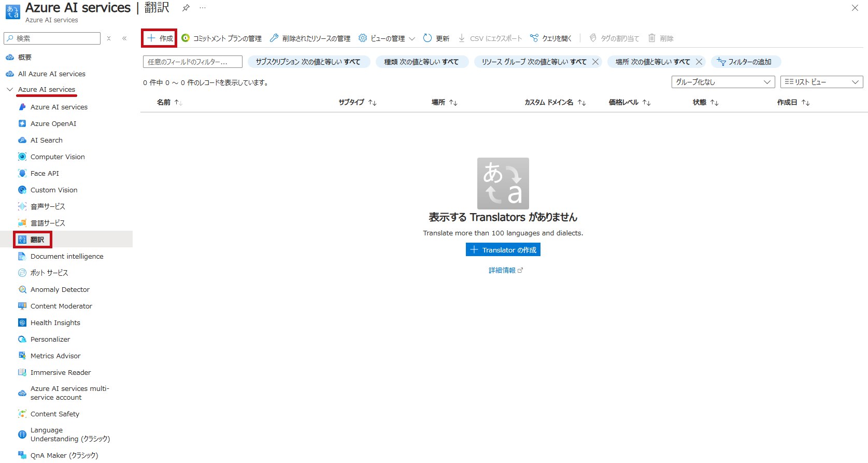Click the 任意のフィールドのフィルター input

pyautogui.click(x=193, y=62)
